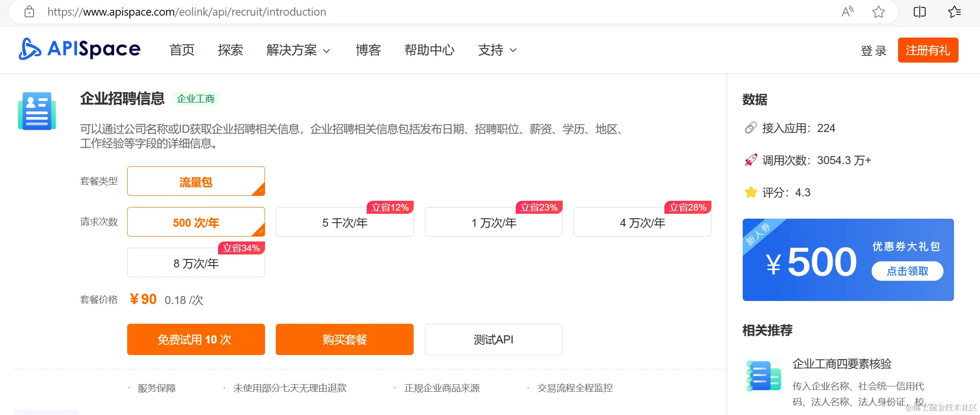
Task: Click the 服务保障 text
Action: pos(157,388)
